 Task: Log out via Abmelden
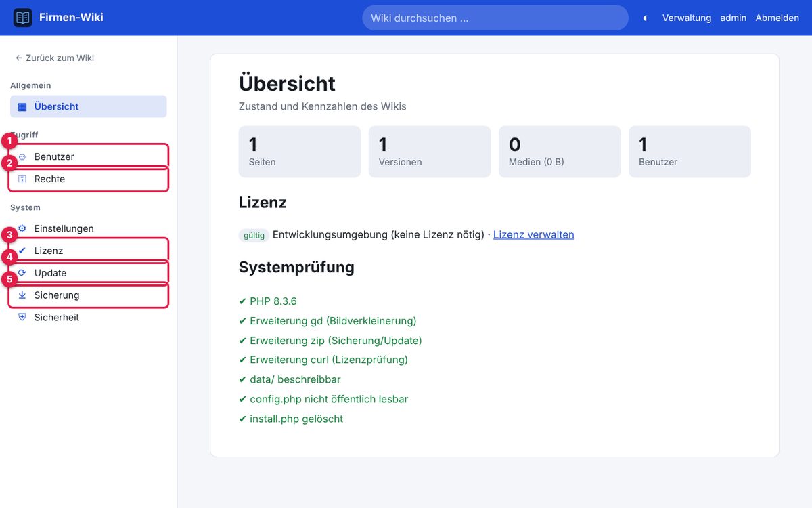click(x=777, y=18)
